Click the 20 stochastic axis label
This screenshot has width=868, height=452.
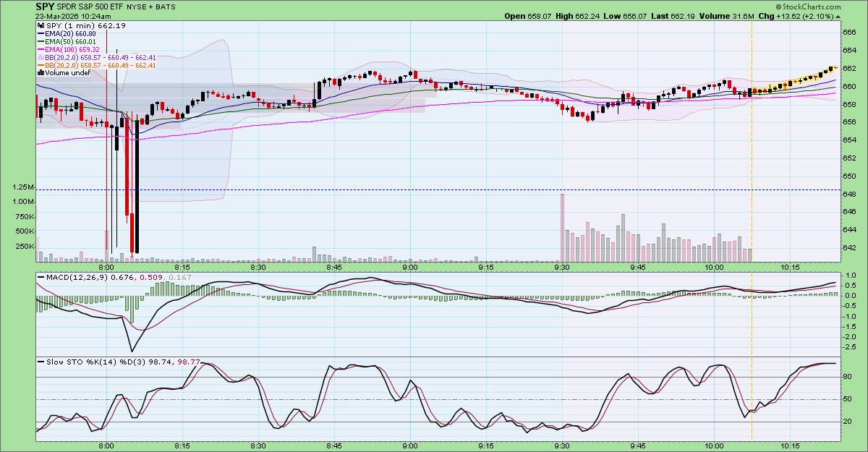[848, 422]
